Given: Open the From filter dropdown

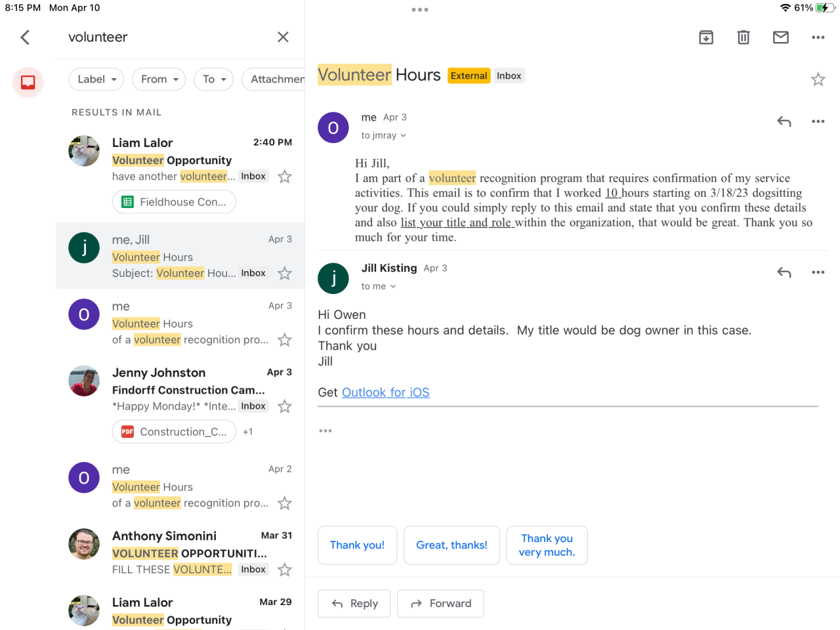Looking at the screenshot, I should pyautogui.click(x=159, y=79).
